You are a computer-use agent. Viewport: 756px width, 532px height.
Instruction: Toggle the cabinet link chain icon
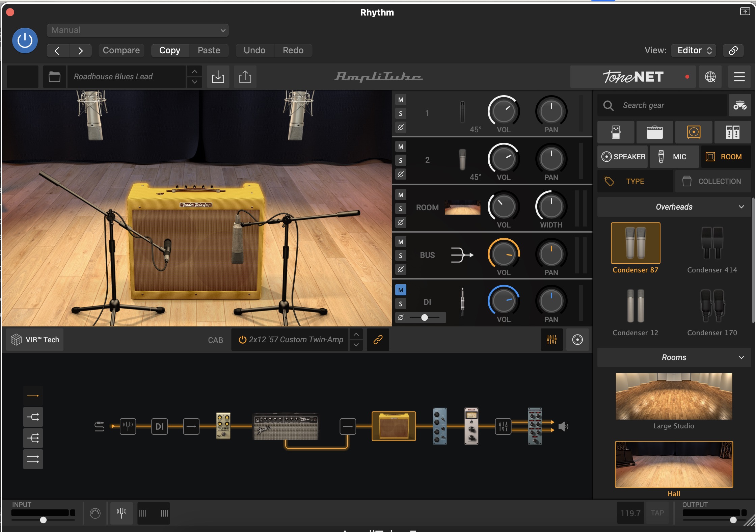click(x=378, y=340)
